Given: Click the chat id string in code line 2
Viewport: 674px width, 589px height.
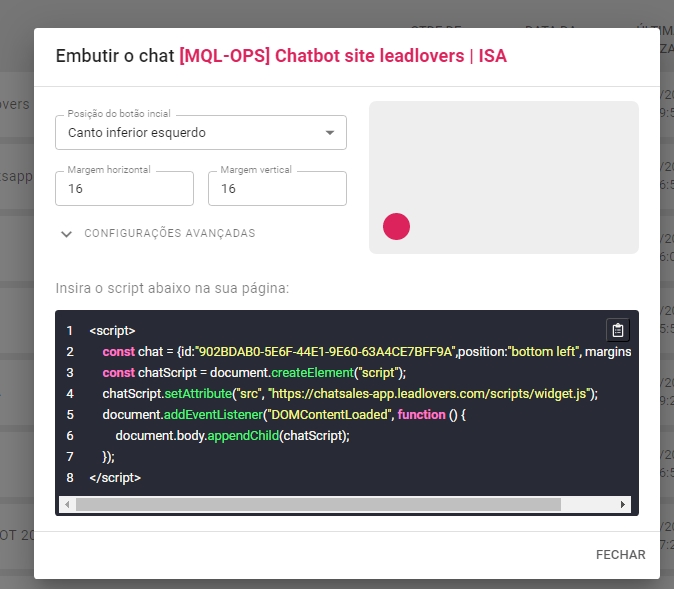Looking at the screenshot, I should pyautogui.click(x=326, y=352).
